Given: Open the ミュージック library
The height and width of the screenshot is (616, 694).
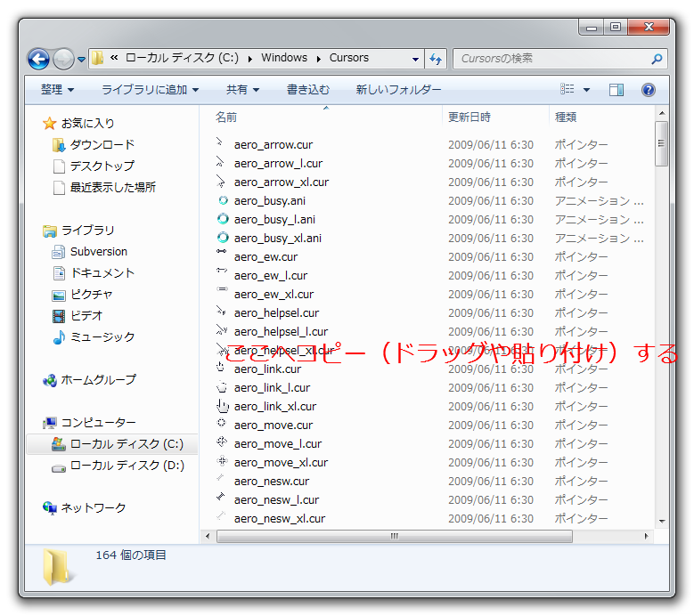Looking at the screenshot, I should pos(102,336).
